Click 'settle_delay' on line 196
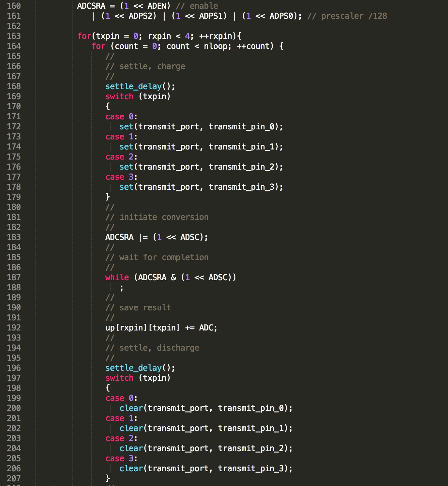 133,368
